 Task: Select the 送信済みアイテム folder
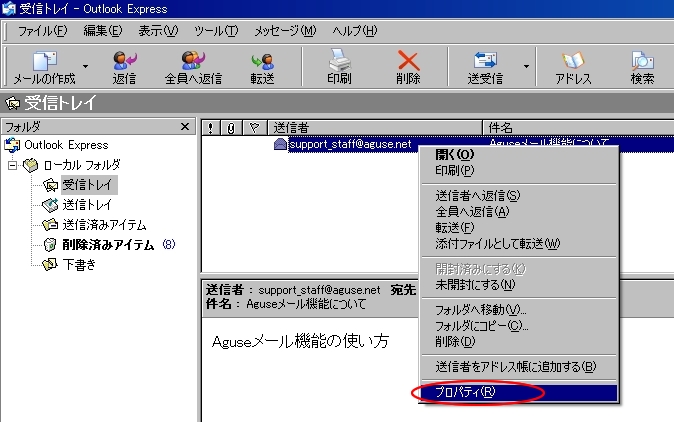[104, 225]
